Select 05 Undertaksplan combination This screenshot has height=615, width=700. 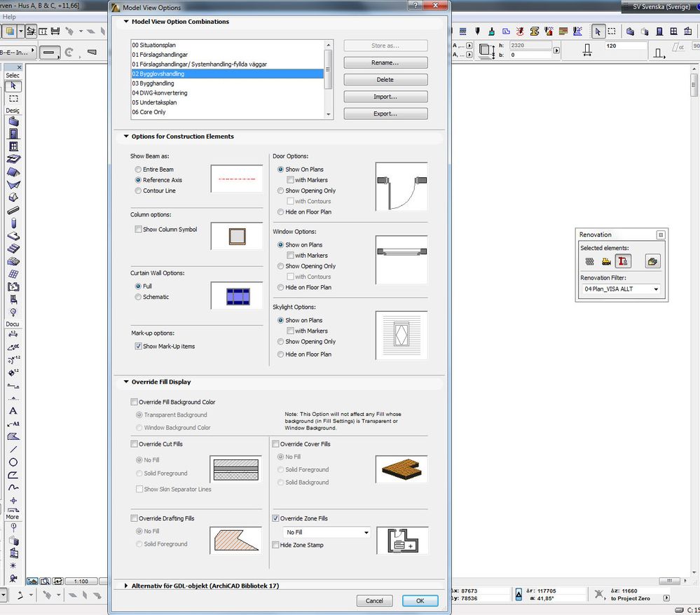227,102
